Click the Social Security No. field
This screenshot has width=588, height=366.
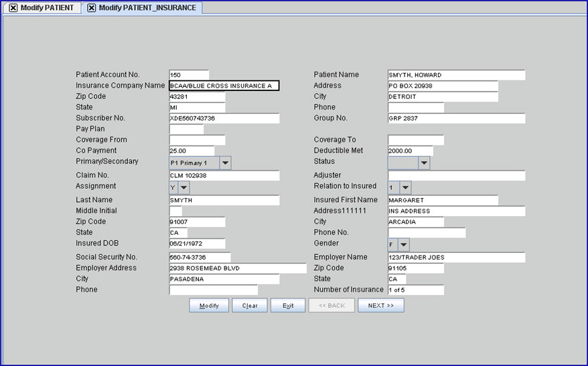click(x=200, y=258)
